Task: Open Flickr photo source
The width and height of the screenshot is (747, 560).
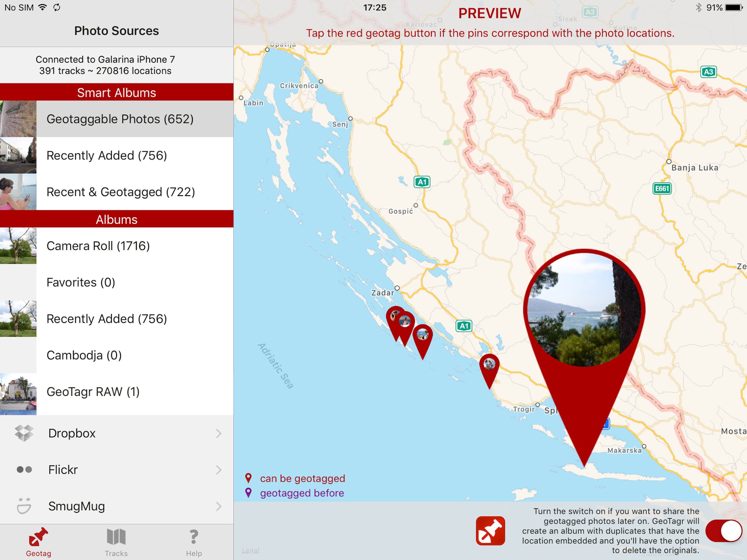Action: [x=117, y=470]
